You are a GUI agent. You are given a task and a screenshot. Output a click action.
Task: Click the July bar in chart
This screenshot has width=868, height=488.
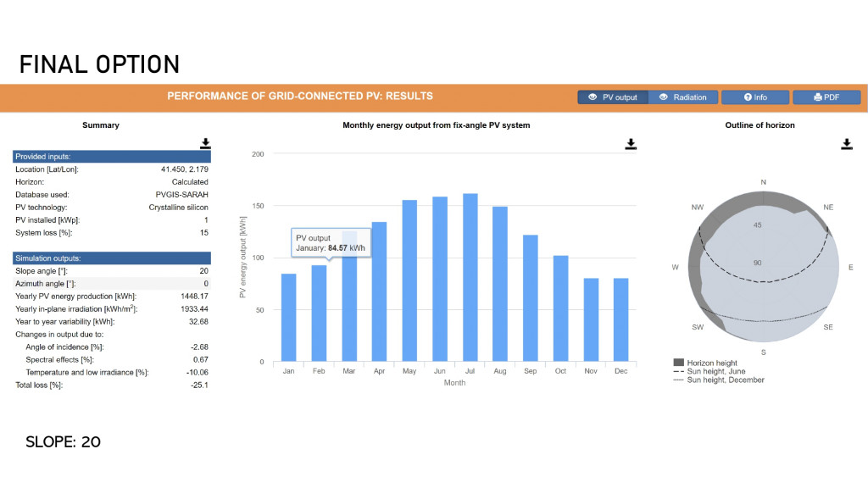[470, 278]
